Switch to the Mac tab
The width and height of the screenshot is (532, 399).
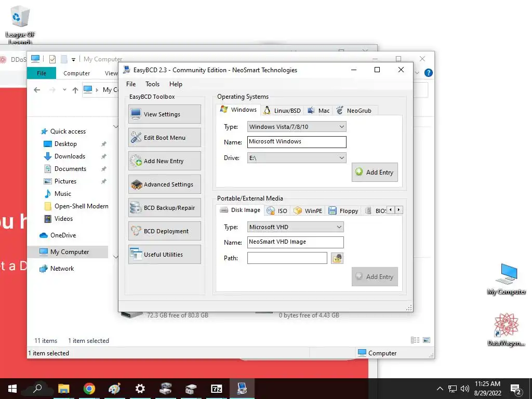tap(318, 111)
